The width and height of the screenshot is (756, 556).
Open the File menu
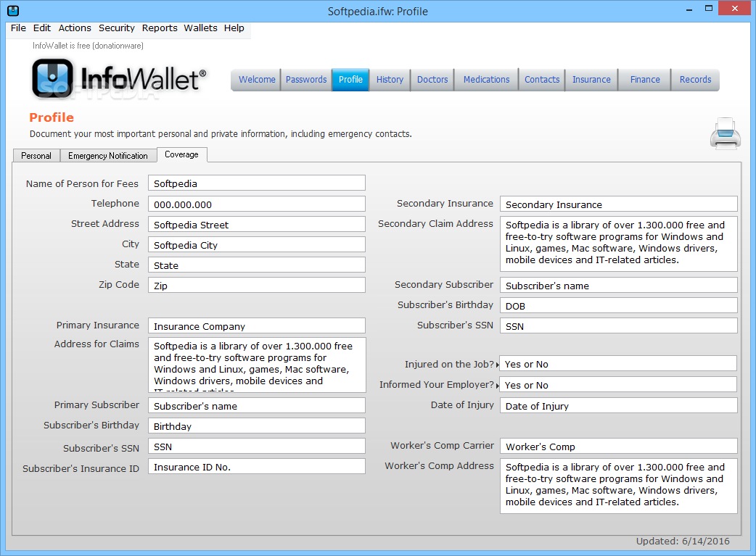point(18,28)
